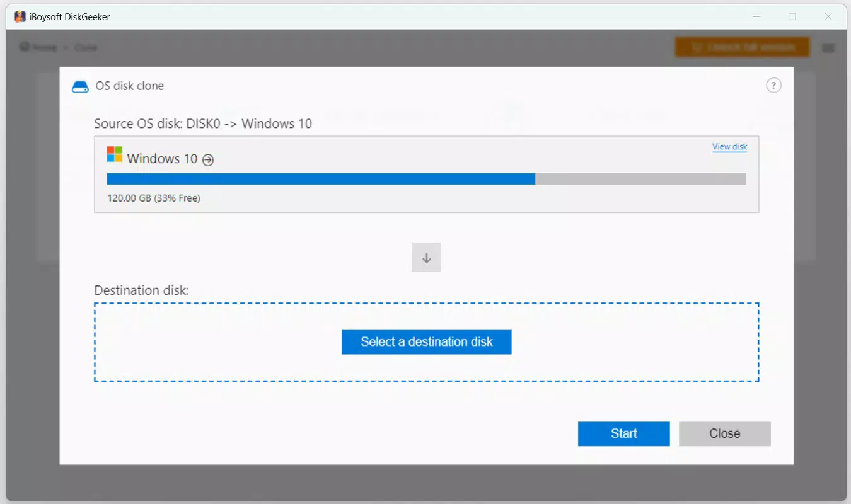Click the 'OS disk clone' title text

[x=130, y=86]
